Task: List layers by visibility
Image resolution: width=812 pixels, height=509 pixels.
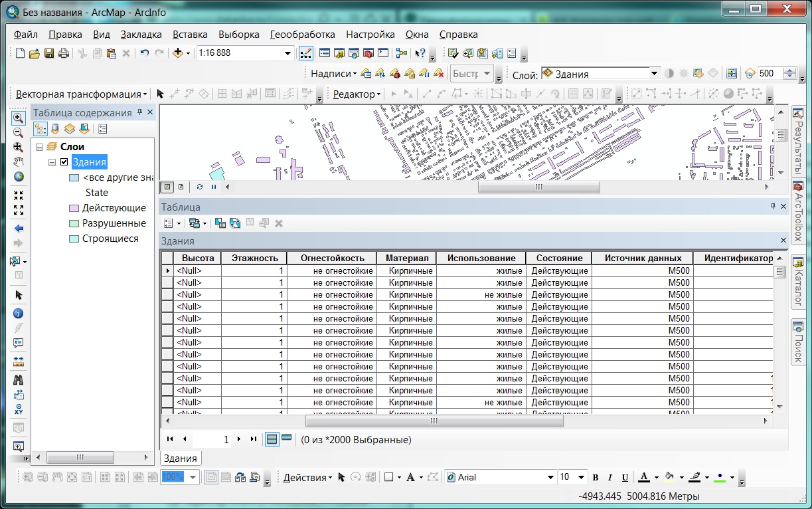Action: tap(69, 129)
